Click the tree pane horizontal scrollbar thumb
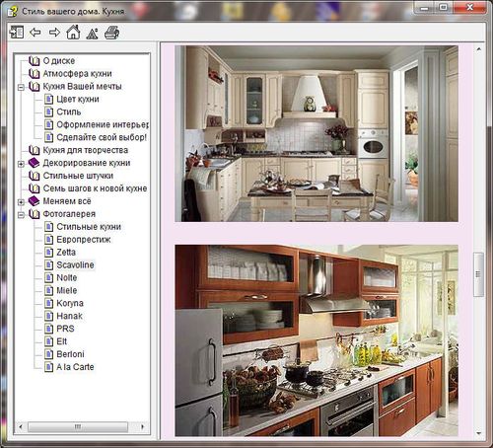Screen dimensions: 493x448 pyautogui.click(x=78, y=427)
